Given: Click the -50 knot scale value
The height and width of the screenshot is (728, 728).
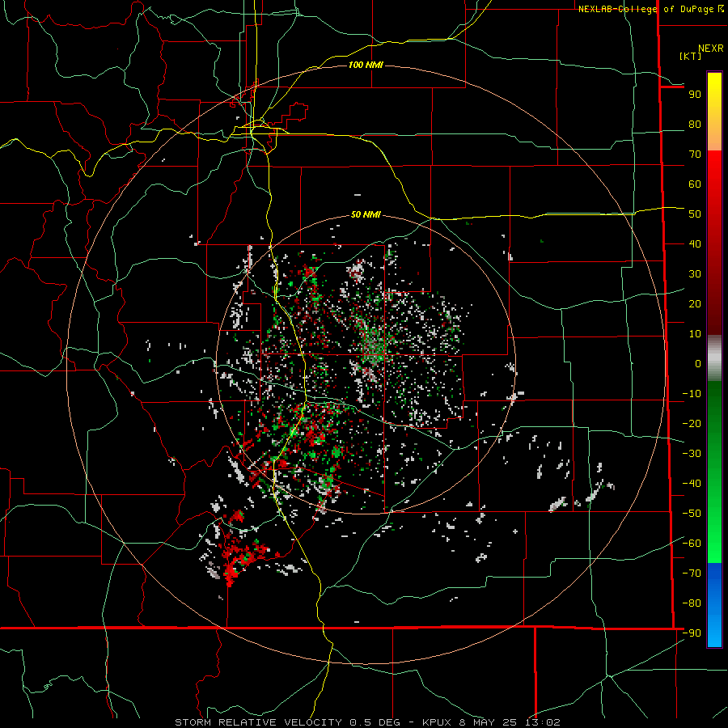Looking at the screenshot, I should coord(692,514).
